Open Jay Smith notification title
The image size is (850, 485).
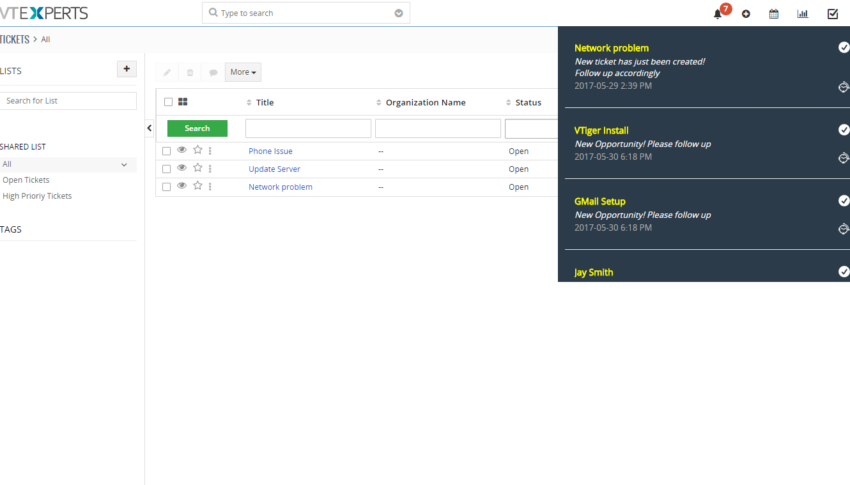click(594, 273)
